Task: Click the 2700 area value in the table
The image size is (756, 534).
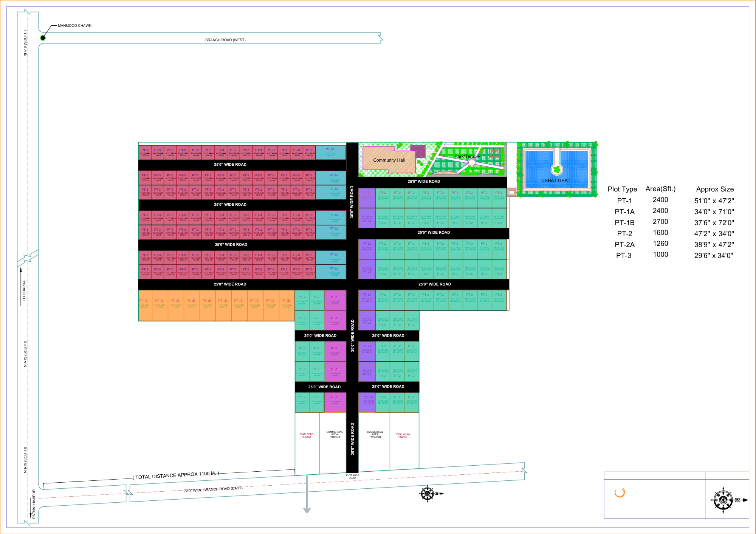Action: [660, 222]
